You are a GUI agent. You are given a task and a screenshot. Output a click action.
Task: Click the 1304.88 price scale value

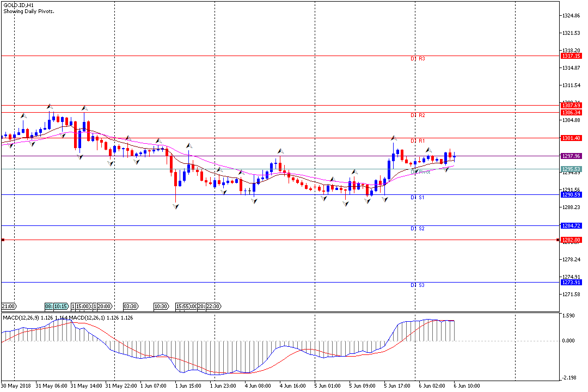tap(571, 120)
